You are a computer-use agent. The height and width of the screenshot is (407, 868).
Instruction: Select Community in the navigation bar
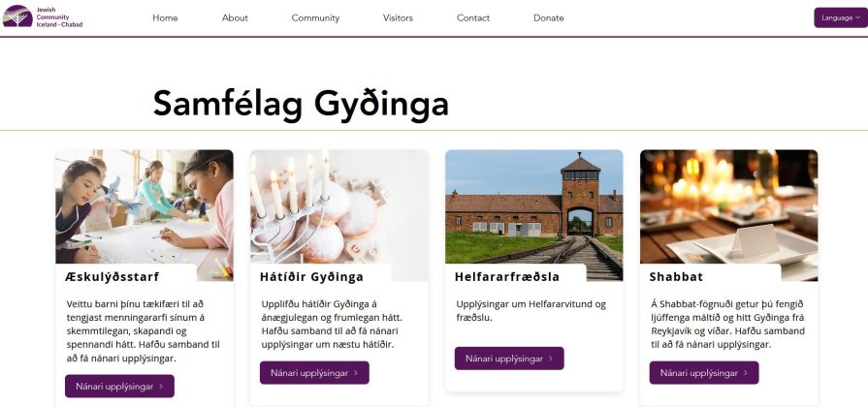[315, 17]
